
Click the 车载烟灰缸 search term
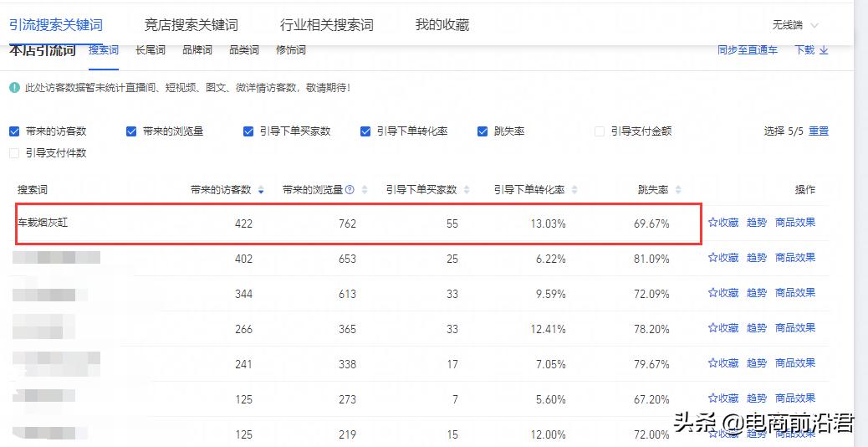click(x=43, y=223)
